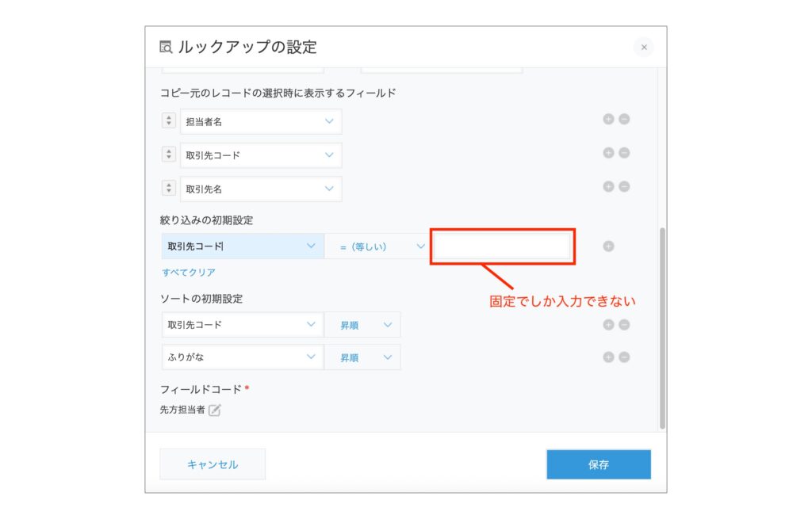812x519 pixels.
Task: Click the ソートの初期設定 label
Action: (201, 299)
